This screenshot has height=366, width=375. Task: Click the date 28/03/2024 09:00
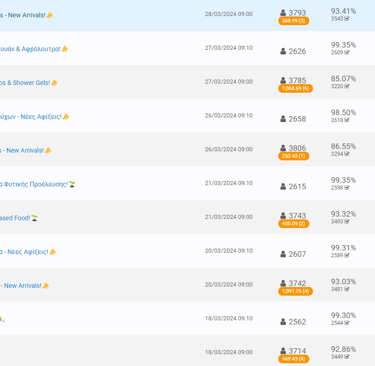pyautogui.click(x=229, y=14)
